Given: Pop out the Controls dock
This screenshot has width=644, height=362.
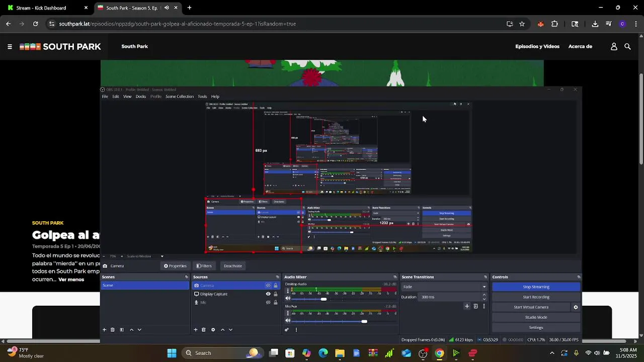Looking at the screenshot, I should (x=579, y=277).
